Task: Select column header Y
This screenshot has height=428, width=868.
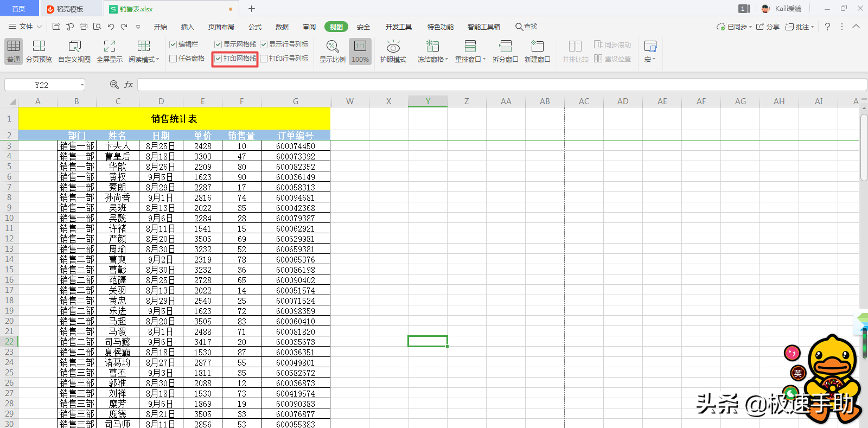Action: tap(427, 101)
